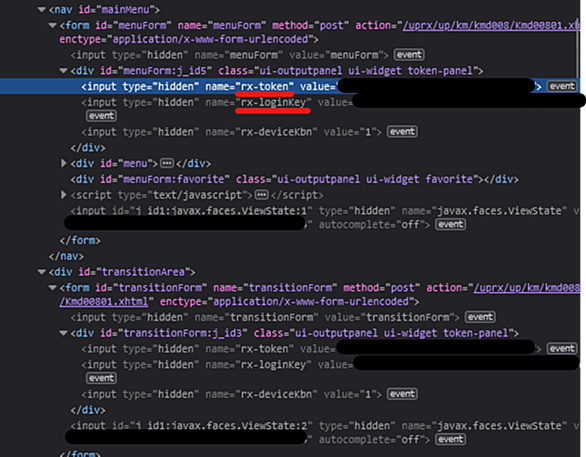Select transitionForm's rx-token input row
Image resolution: width=586 pixels, height=457 pixels.
click(x=311, y=349)
